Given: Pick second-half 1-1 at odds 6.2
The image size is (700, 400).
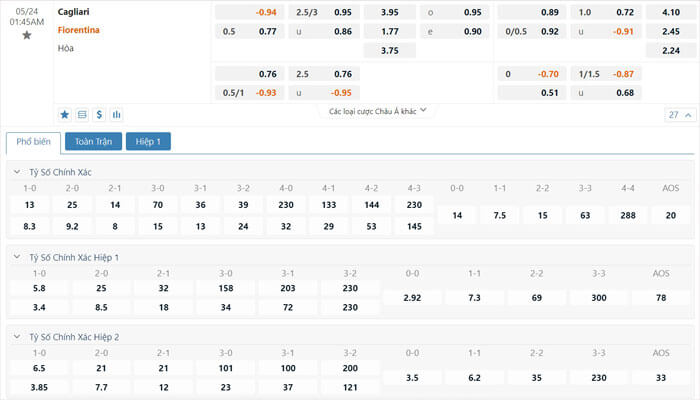Looking at the screenshot, I should tap(474, 378).
